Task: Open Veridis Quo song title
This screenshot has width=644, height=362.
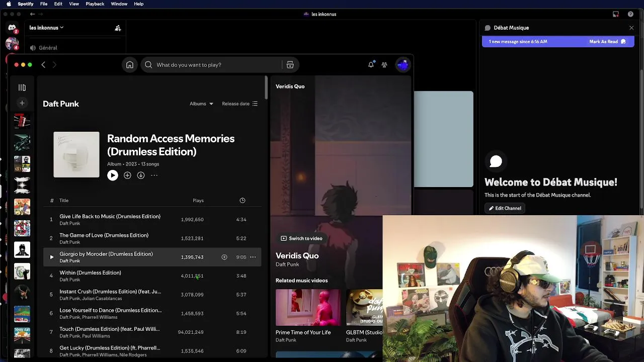Action: pyautogui.click(x=297, y=255)
